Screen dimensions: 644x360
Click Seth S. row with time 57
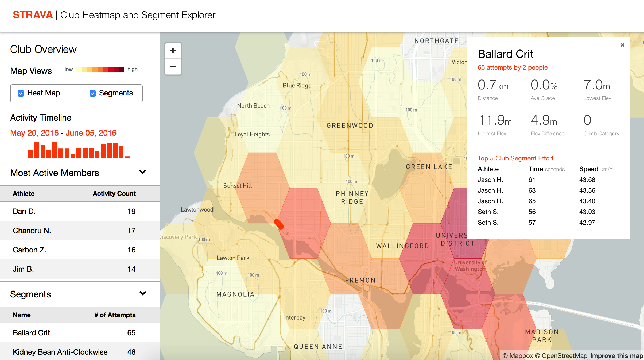point(548,223)
